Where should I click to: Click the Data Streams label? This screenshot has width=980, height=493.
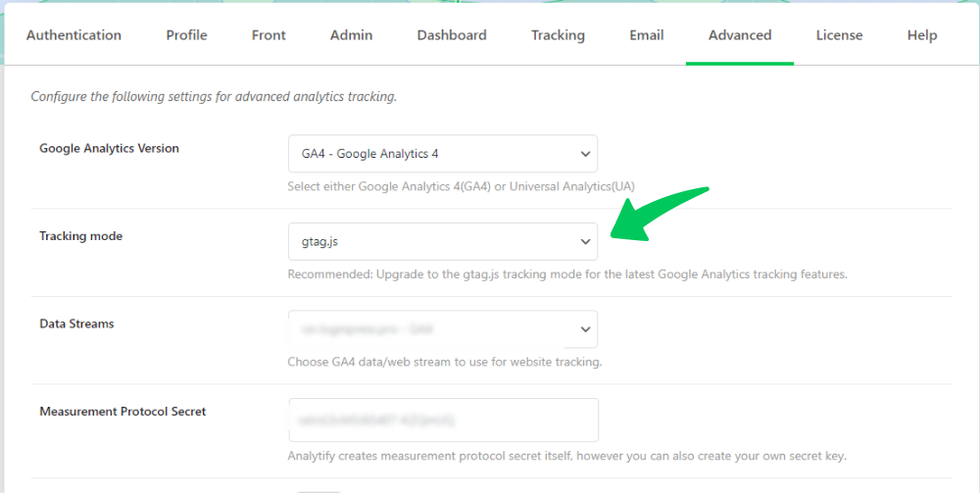[76, 323]
